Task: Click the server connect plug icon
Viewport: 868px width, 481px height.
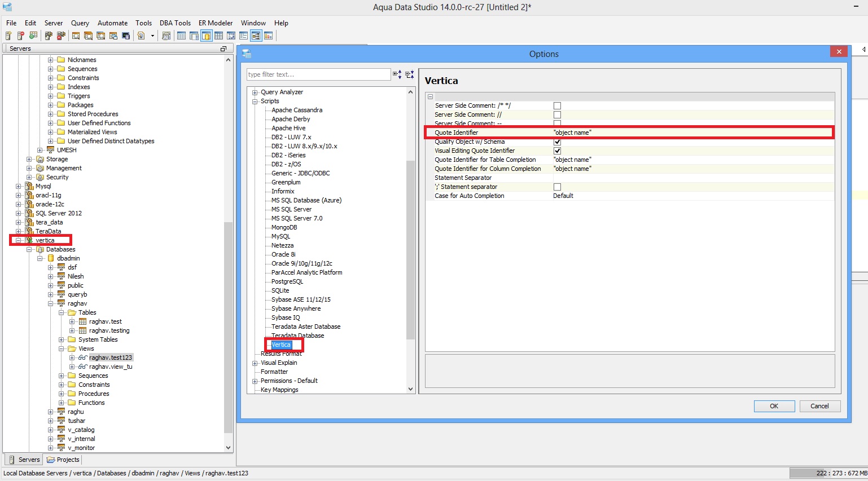Action: click(49, 36)
